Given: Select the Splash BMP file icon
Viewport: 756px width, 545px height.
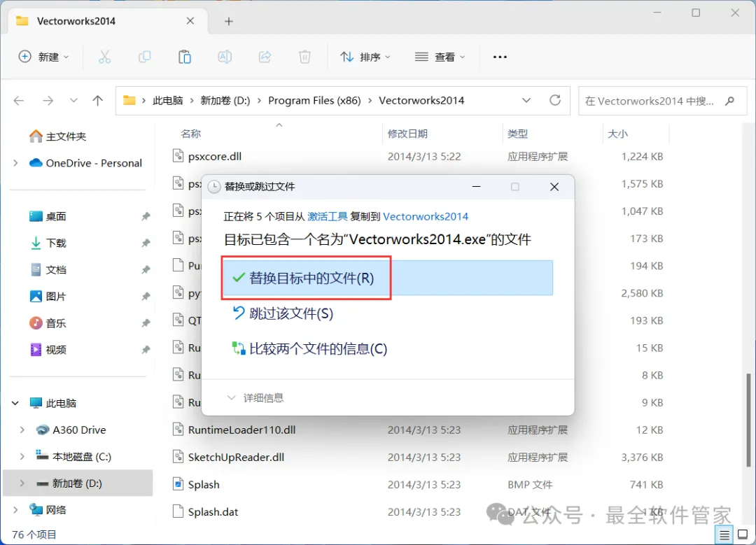Looking at the screenshot, I should (x=178, y=484).
